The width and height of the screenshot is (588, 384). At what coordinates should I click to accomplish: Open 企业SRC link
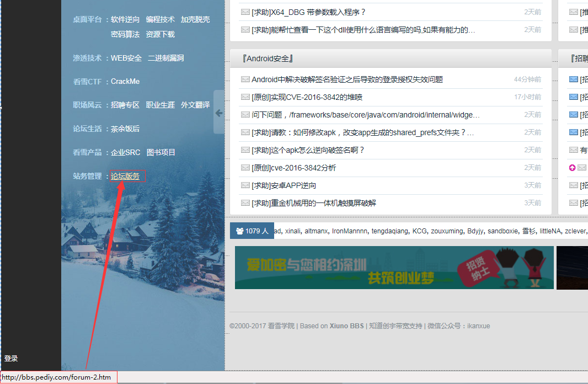click(x=126, y=152)
